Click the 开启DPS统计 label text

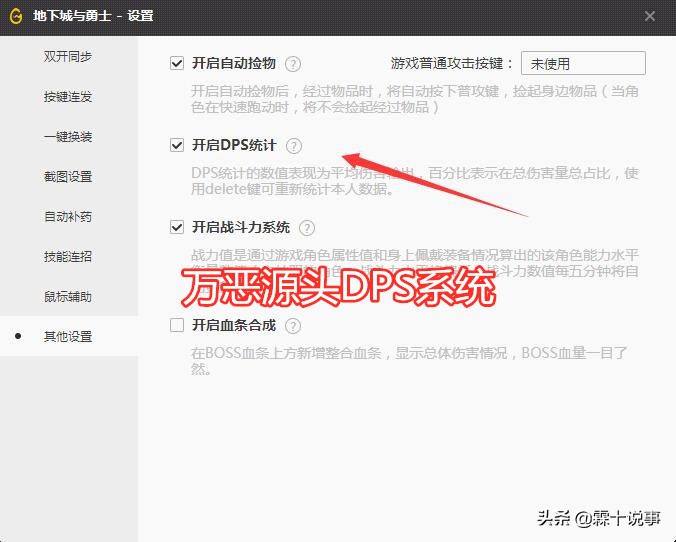pos(234,145)
